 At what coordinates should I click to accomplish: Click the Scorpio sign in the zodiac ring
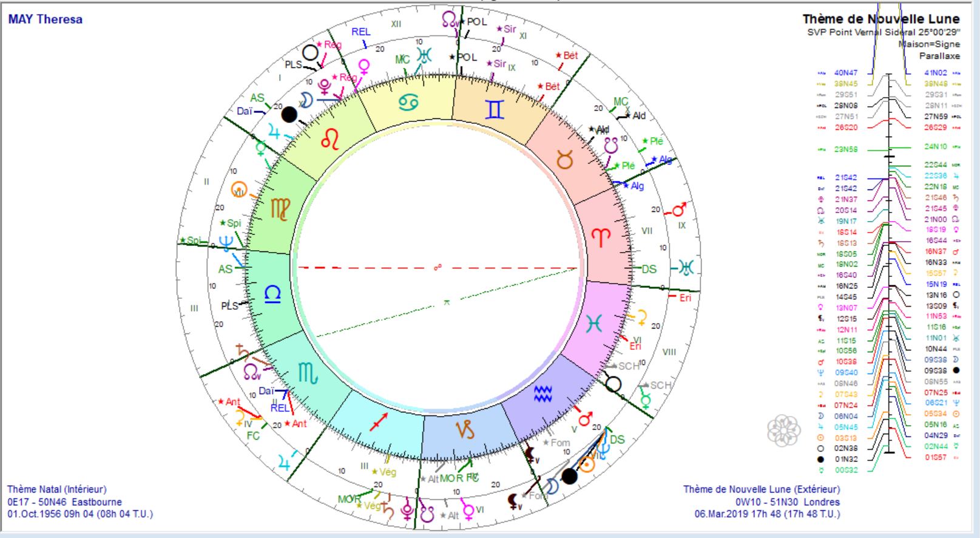308,372
